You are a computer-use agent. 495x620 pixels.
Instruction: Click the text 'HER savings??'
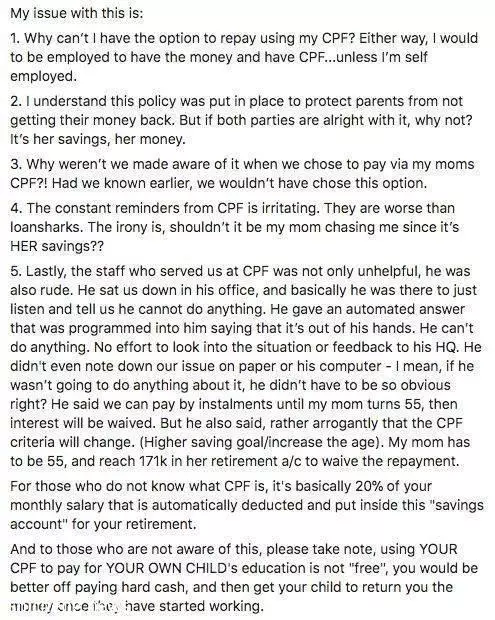pyautogui.click(x=57, y=246)
